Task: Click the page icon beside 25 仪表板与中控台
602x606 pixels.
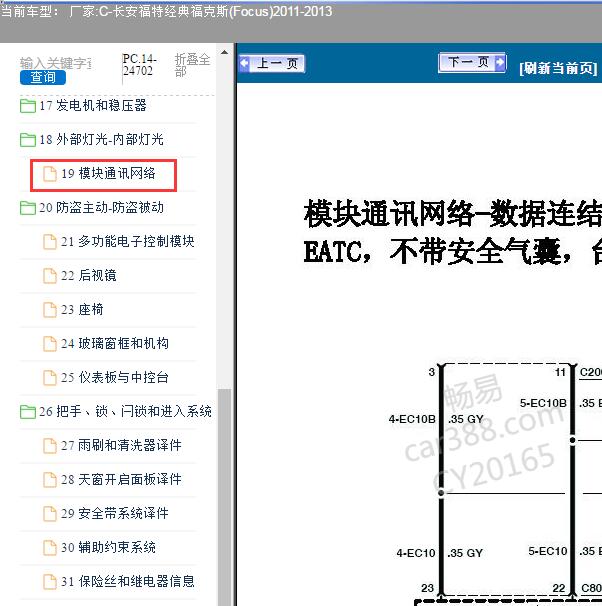Action: click(49, 378)
